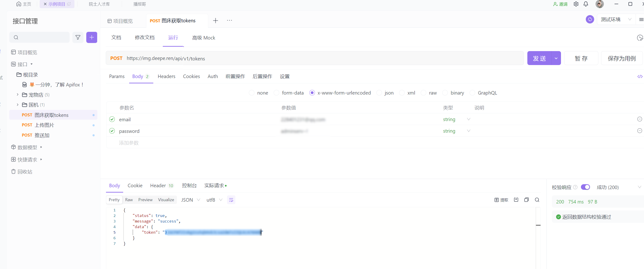Click the 添加参数 placeholder field
The height and width of the screenshot is (269, 644).
coord(129,143)
